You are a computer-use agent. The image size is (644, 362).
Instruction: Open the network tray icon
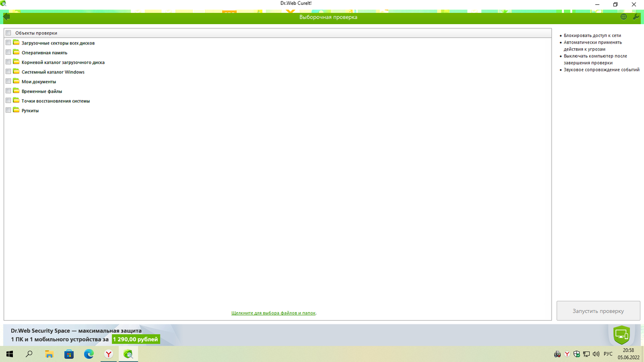[x=586, y=354]
